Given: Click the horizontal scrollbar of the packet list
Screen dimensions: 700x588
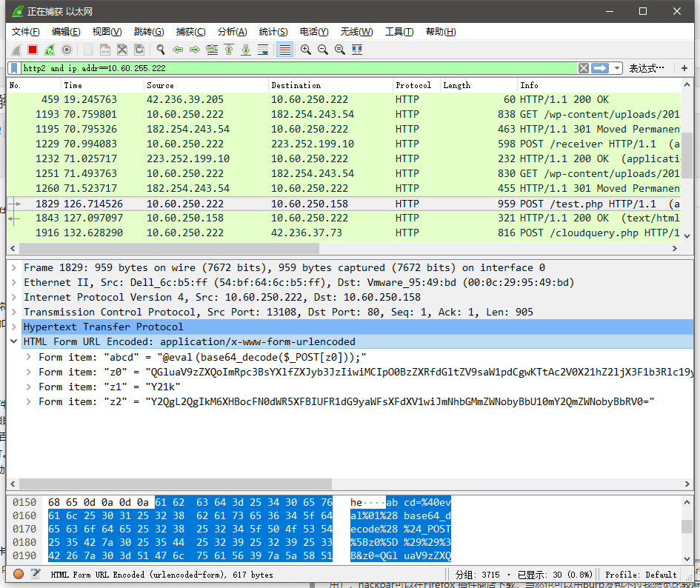Looking at the screenshot, I should [170, 248].
